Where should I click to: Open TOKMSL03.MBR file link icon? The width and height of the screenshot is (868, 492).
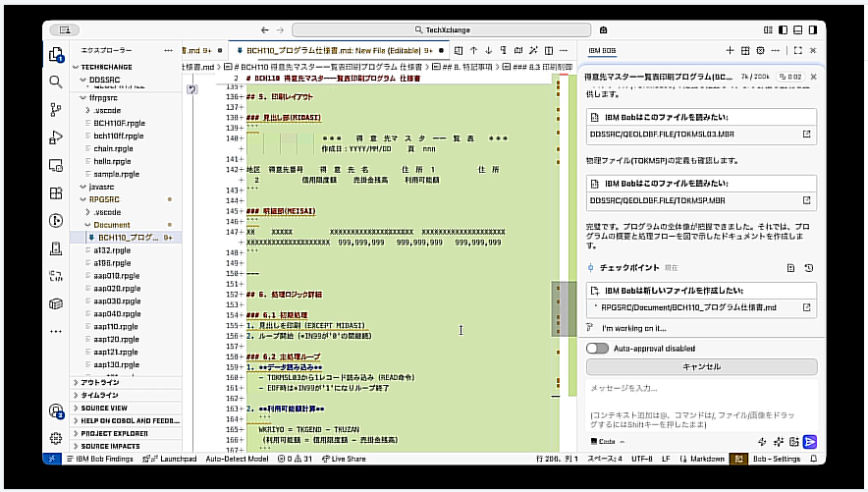(806, 134)
